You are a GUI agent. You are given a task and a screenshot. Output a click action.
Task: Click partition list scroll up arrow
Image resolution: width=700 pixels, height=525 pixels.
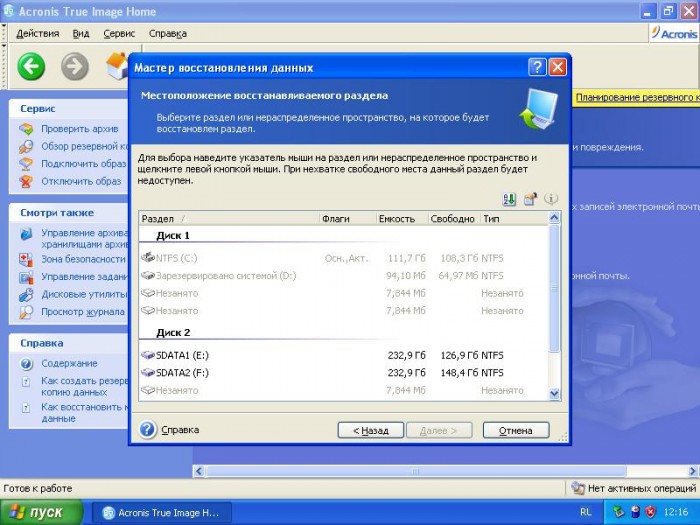coord(554,218)
